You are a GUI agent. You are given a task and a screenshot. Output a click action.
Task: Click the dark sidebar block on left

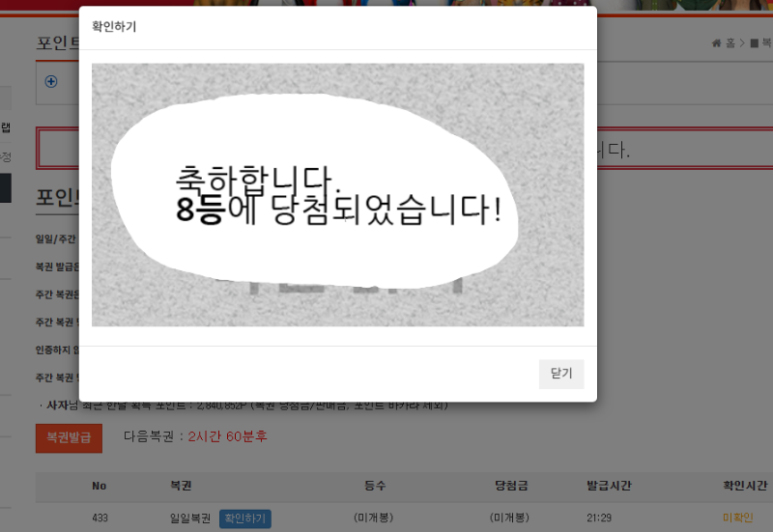[5, 188]
